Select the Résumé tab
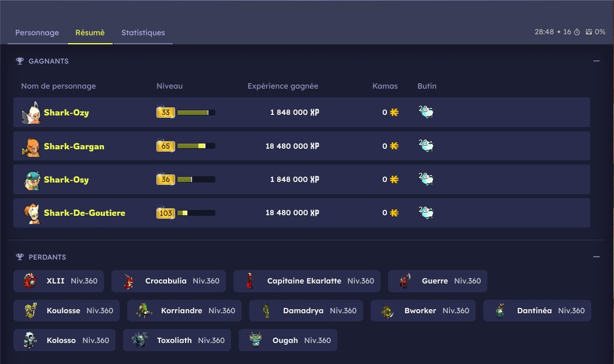 tap(90, 33)
